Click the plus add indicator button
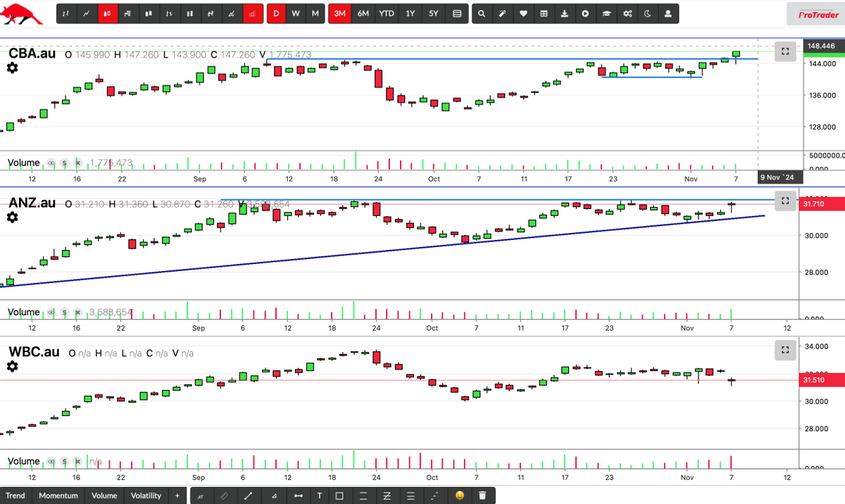Screen dimensions: 845x504 [177, 496]
